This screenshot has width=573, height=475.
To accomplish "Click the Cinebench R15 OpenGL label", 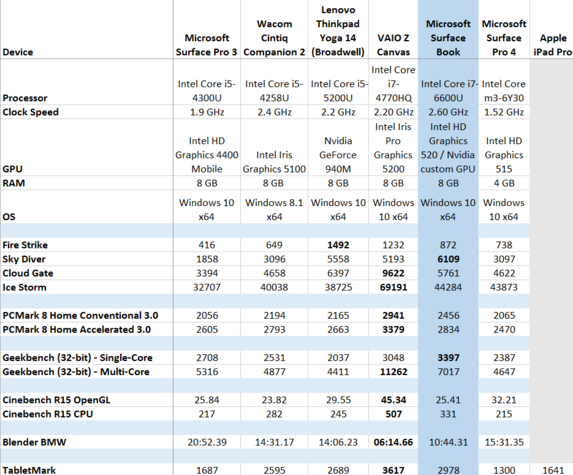I will (56, 400).
